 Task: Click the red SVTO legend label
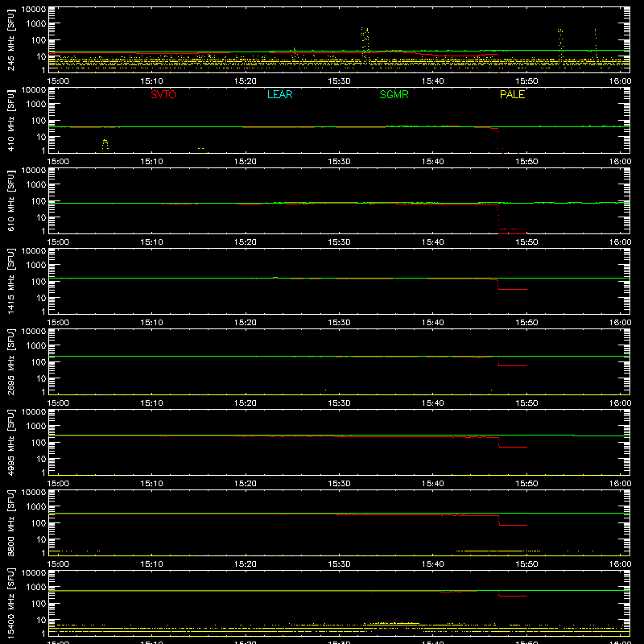tap(163, 94)
